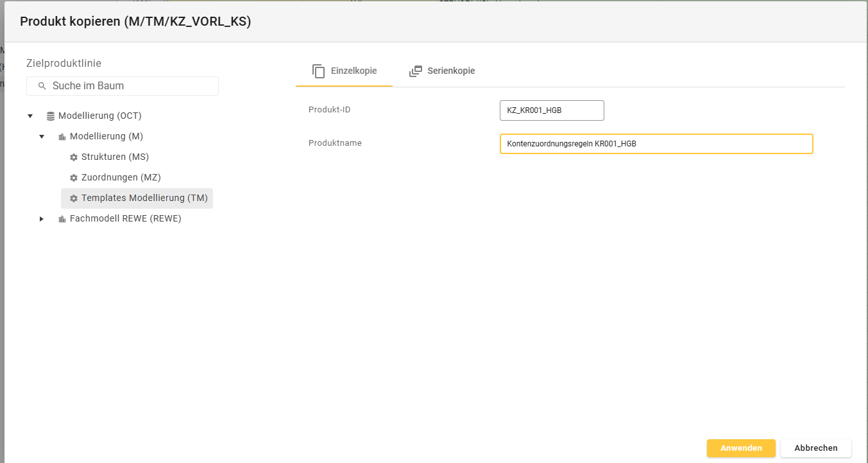The height and width of the screenshot is (463, 868).
Task: Click the database icon beside Modellierung (OCT)
Action: [x=51, y=116]
